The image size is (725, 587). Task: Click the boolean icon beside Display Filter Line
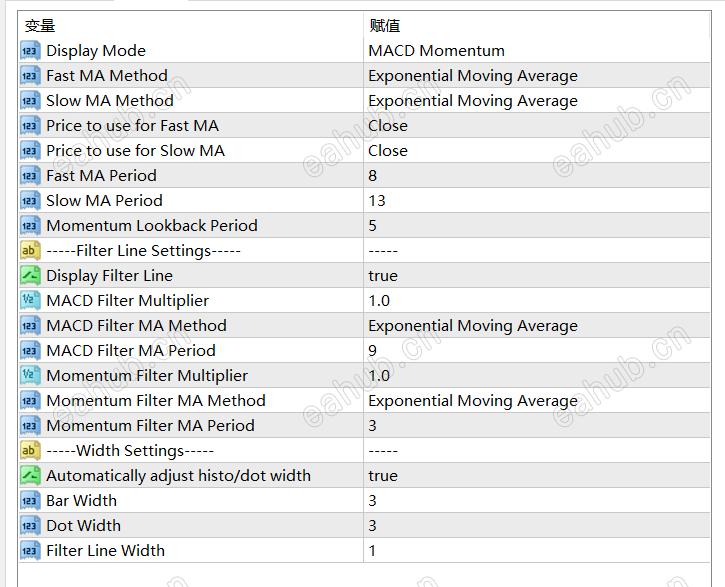[29, 276]
